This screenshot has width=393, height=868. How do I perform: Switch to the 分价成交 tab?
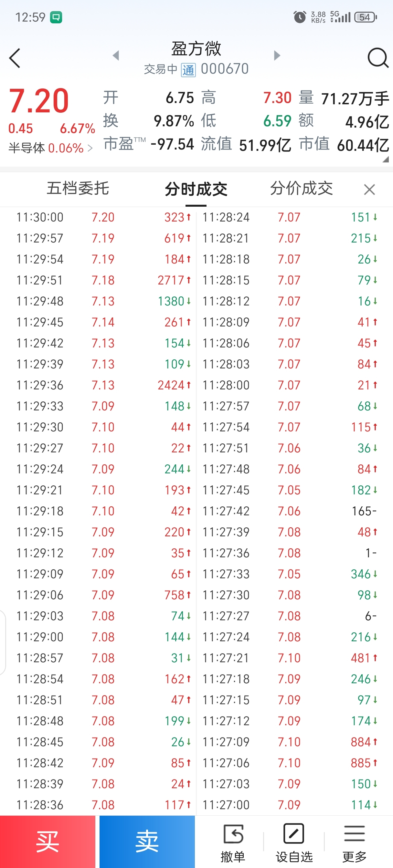click(x=301, y=188)
